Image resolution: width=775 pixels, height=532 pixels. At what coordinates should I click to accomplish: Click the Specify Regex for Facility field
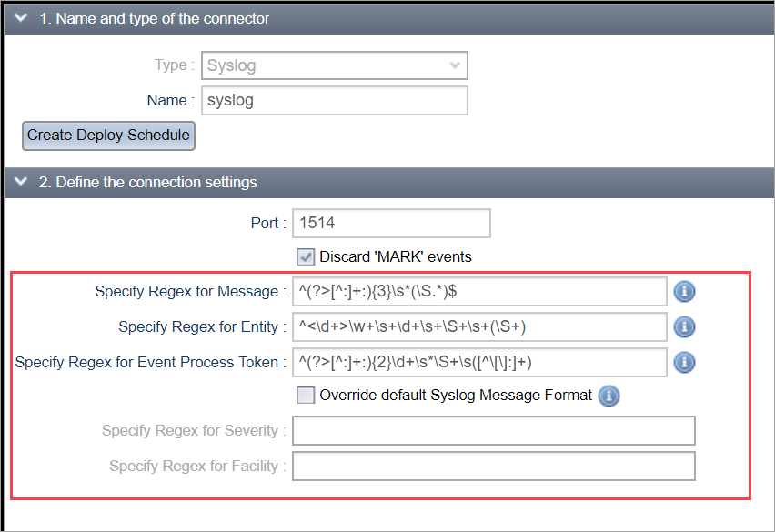click(493, 466)
